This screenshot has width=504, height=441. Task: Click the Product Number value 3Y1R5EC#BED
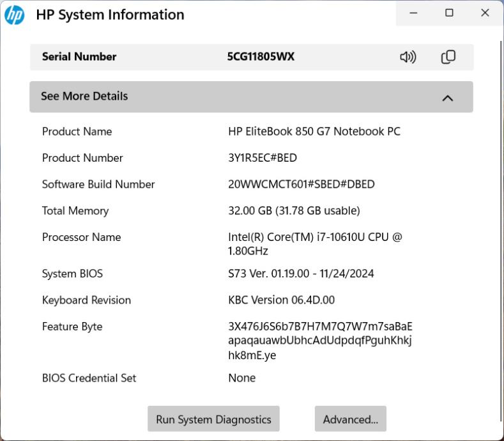(262, 158)
